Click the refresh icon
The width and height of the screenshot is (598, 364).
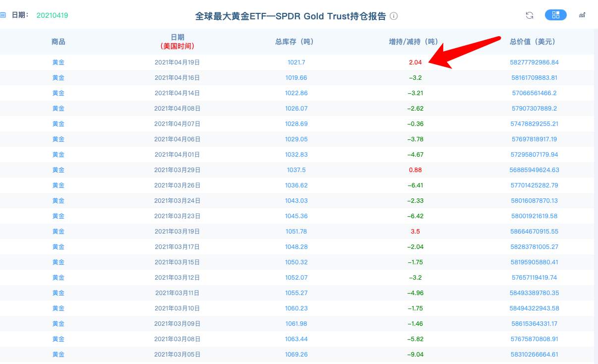(x=530, y=15)
